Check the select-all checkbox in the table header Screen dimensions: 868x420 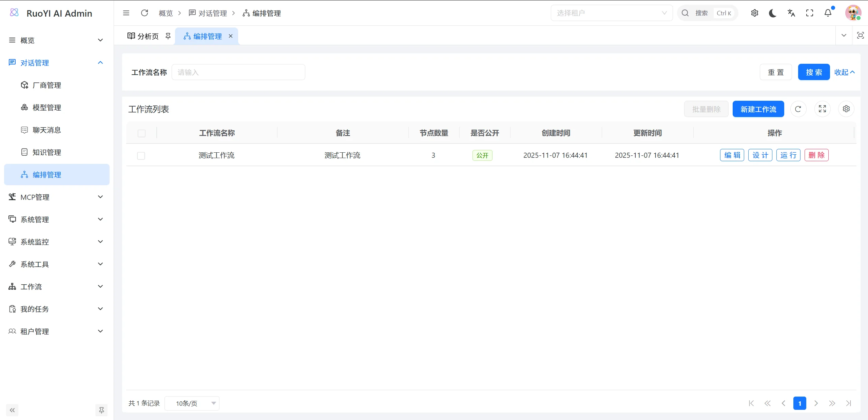pyautogui.click(x=141, y=133)
